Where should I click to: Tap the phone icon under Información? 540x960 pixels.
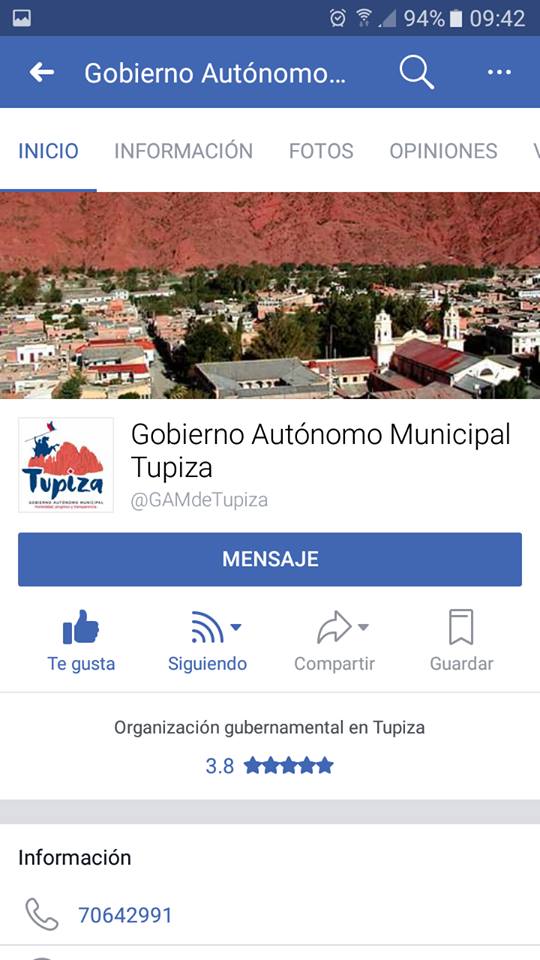(42, 915)
